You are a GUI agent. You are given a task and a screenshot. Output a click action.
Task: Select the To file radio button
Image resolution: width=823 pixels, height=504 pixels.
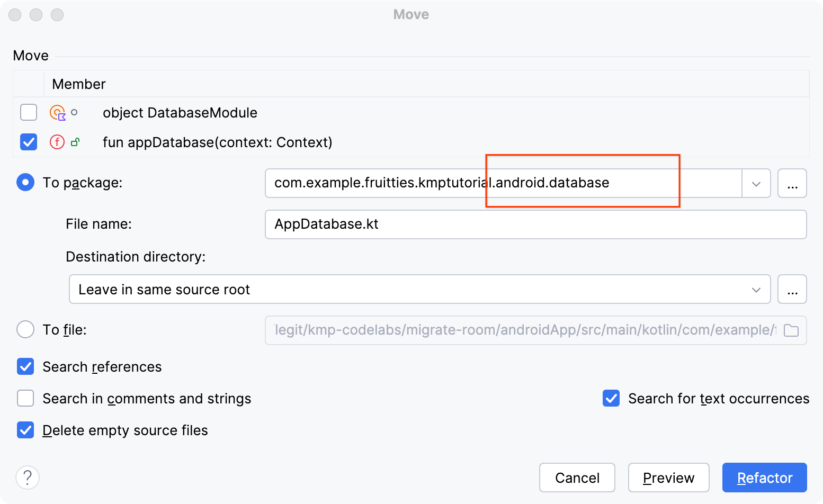(25, 329)
